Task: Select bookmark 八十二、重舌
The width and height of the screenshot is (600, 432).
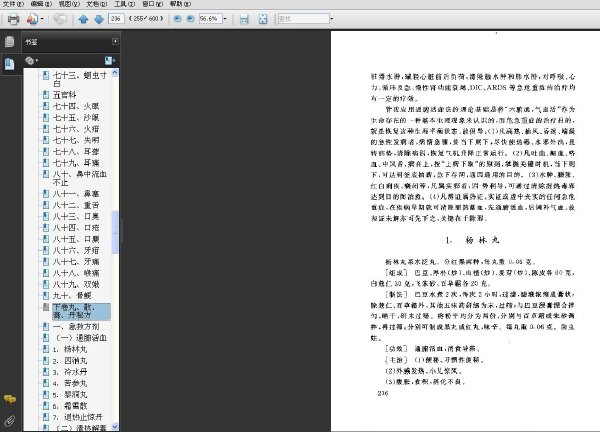Action: tap(76, 205)
